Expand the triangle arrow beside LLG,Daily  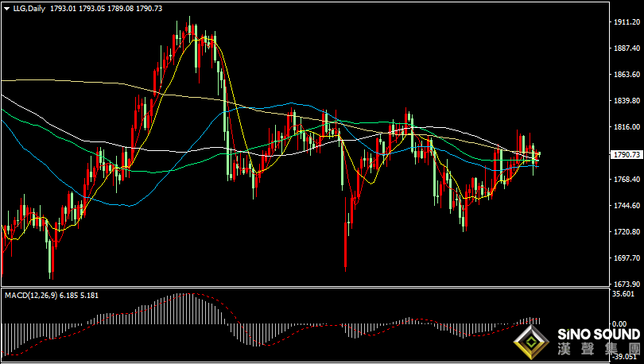(6, 8)
